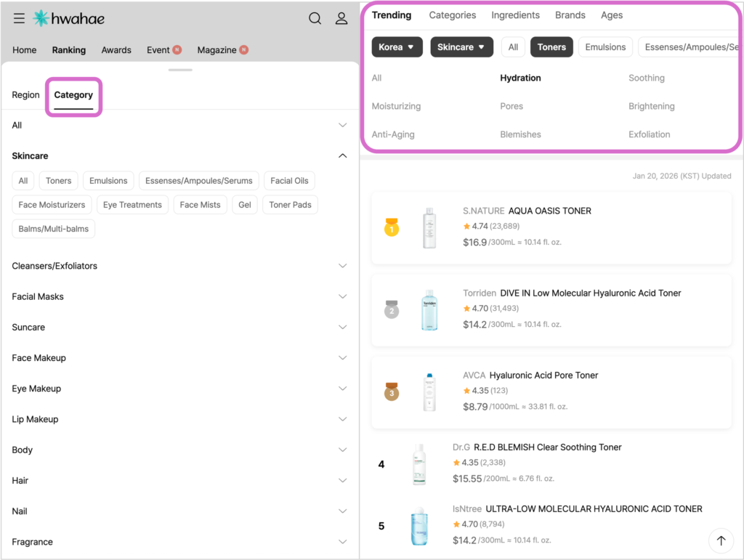Image resolution: width=744 pixels, height=560 pixels.
Task: Select the Toners filter pill
Action: pyautogui.click(x=551, y=46)
